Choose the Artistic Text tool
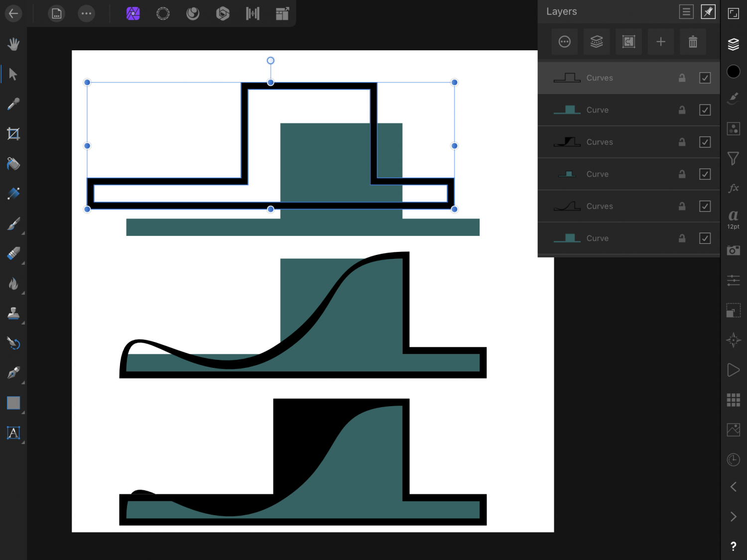This screenshot has height=560, width=747. click(x=13, y=433)
